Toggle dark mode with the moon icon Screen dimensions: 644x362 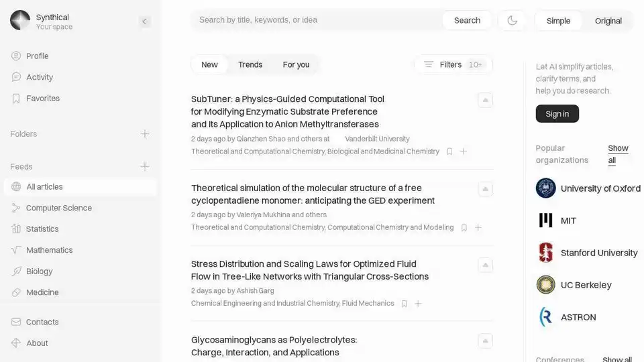(x=512, y=21)
